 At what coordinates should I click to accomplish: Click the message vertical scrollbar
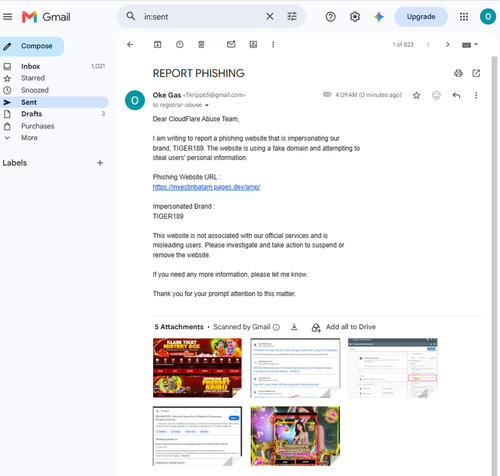[494, 266]
